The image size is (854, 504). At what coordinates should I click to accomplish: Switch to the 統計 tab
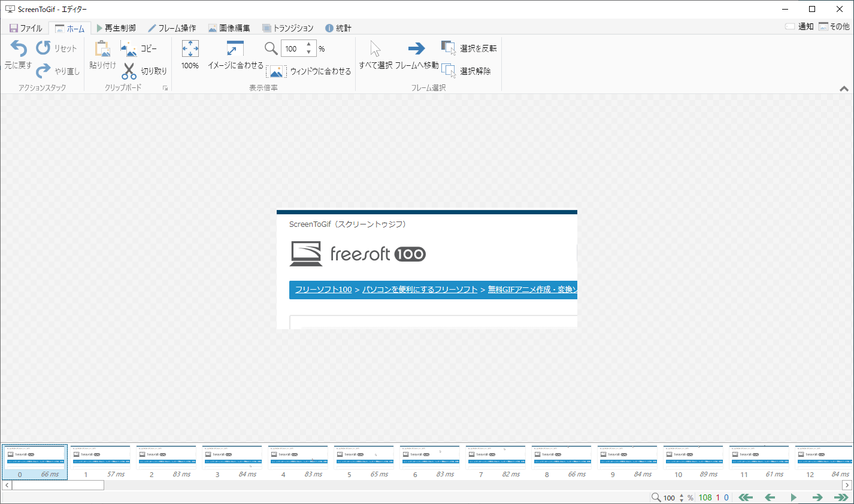[338, 28]
